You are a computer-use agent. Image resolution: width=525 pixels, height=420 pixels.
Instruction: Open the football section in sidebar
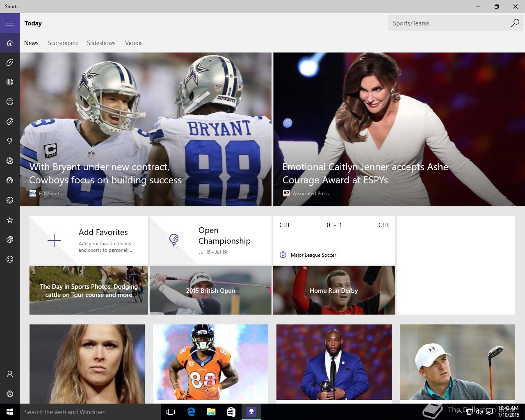tap(10, 62)
